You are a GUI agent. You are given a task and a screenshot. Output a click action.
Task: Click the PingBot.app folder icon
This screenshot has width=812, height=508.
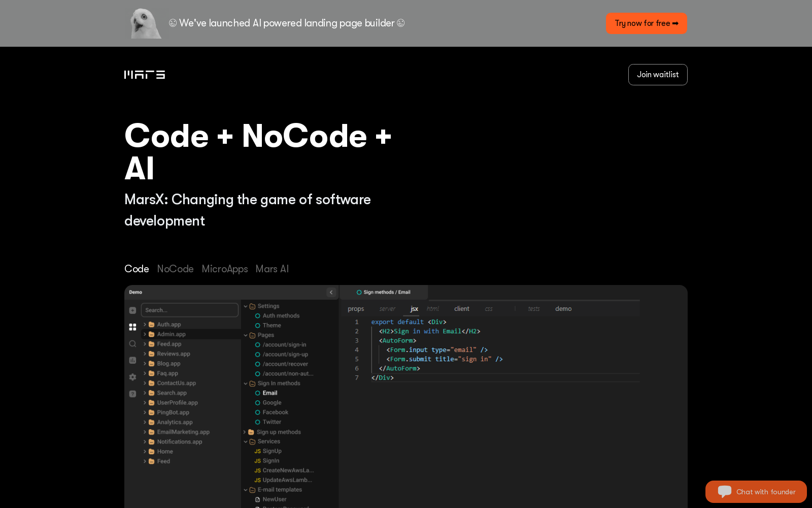point(151,412)
